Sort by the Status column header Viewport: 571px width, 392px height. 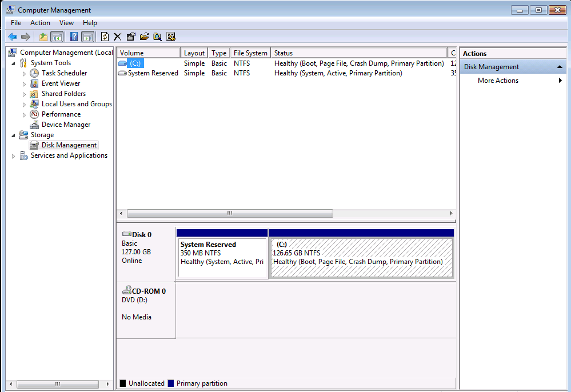coord(359,53)
